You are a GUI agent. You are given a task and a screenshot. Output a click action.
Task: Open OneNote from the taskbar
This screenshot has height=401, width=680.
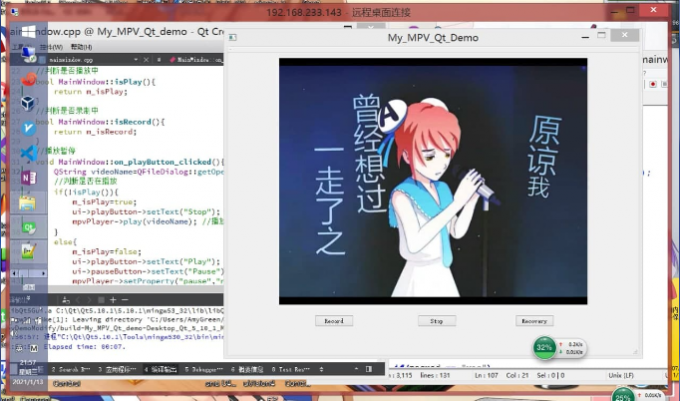tap(29, 178)
